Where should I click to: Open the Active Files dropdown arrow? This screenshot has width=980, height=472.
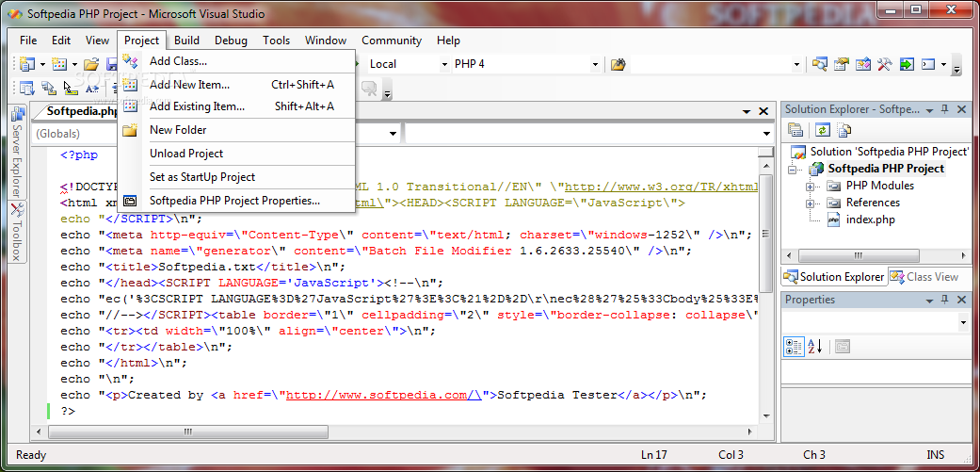(x=747, y=111)
